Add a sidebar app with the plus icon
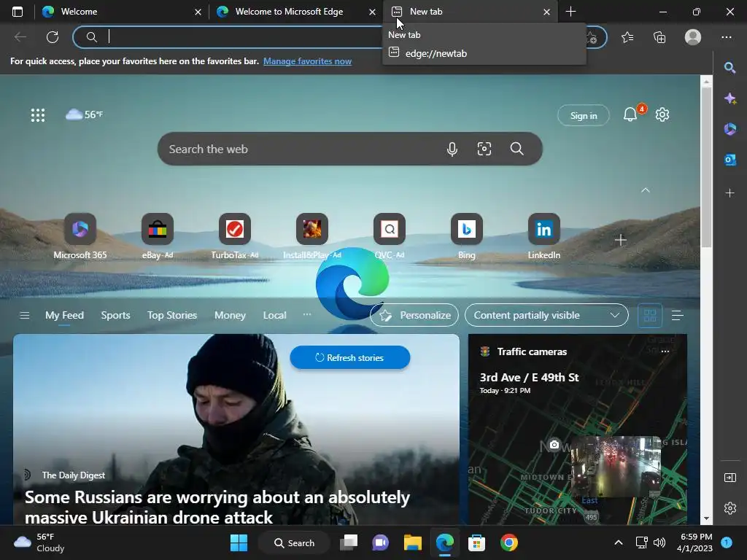 point(729,192)
